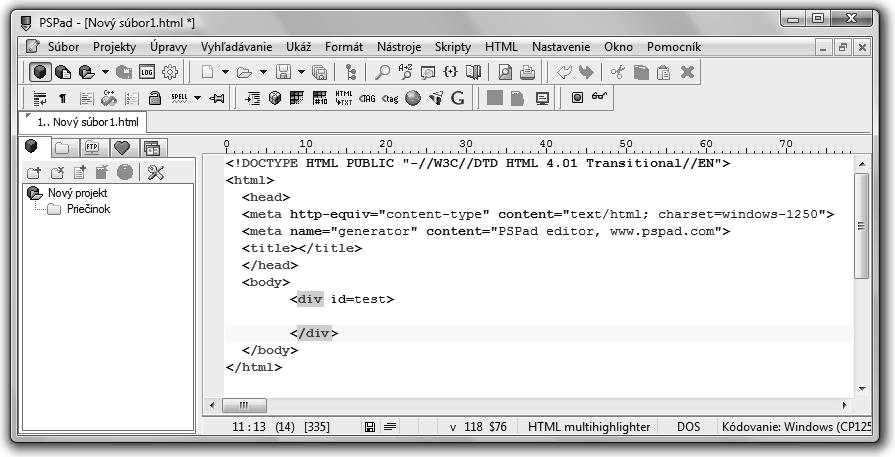
Task: Click the gear settings icon in toolbar
Action: 170,72
